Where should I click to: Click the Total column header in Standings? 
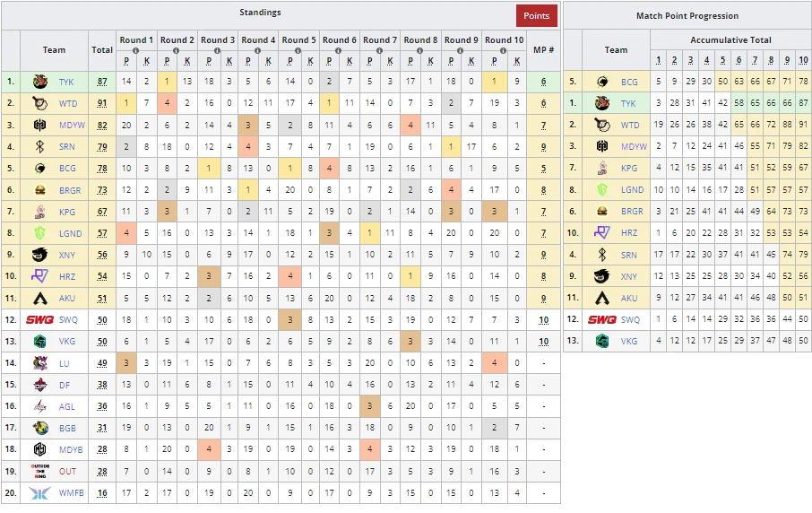point(102,50)
